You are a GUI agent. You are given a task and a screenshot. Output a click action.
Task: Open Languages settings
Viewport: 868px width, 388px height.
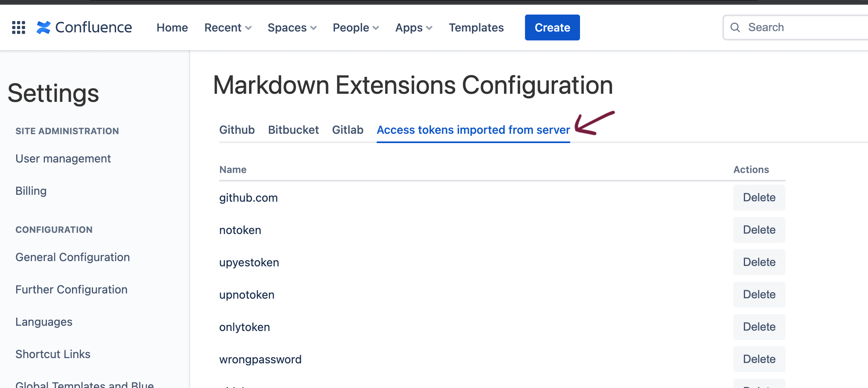44,322
